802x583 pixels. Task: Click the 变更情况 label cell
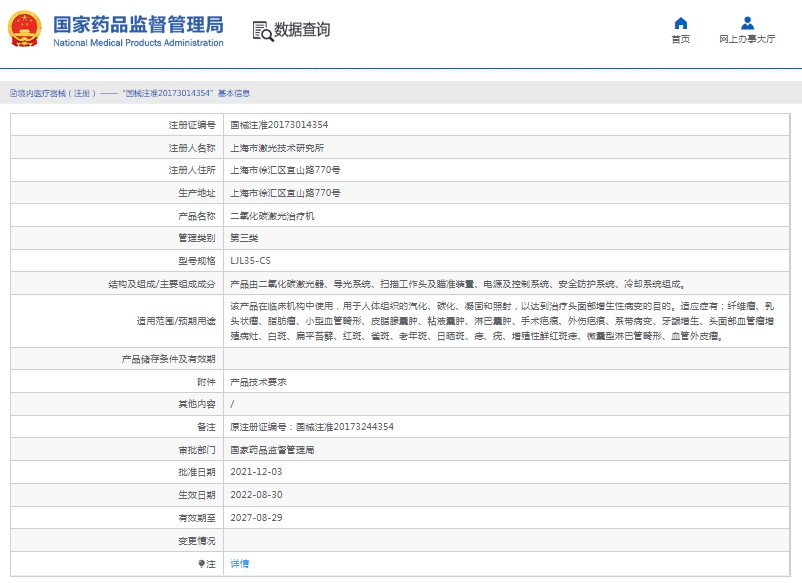click(x=117, y=541)
